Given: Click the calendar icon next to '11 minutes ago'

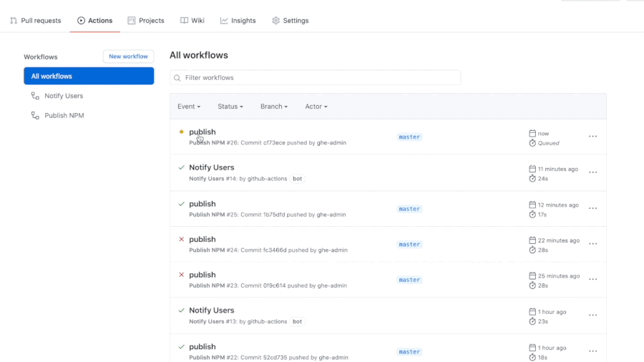Looking at the screenshot, I should point(532,169).
